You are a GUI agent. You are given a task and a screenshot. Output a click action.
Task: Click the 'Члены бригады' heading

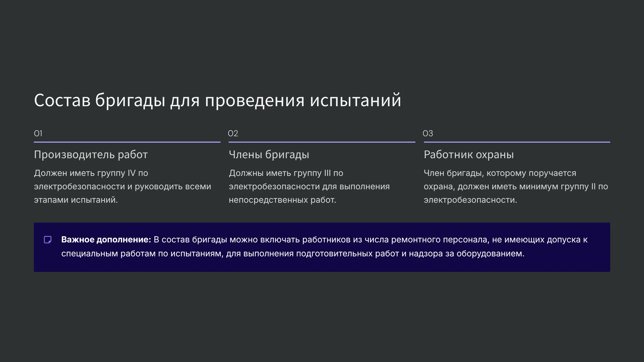click(269, 155)
